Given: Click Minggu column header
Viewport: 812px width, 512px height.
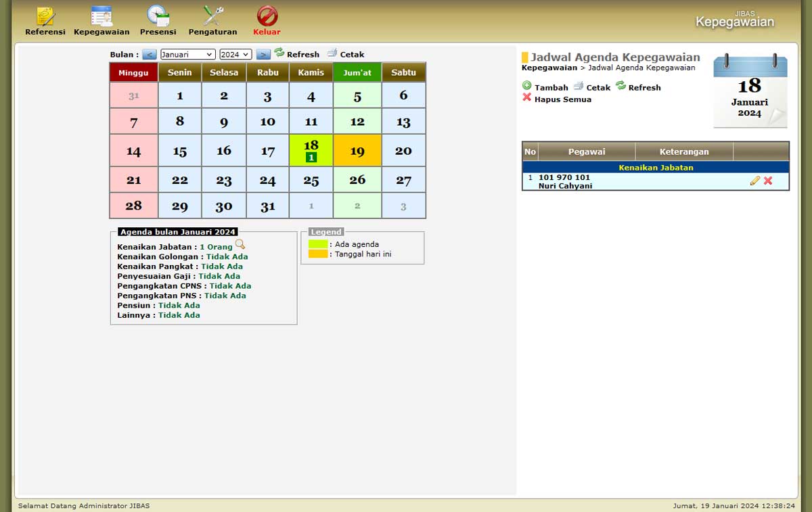Looking at the screenshot, I should (x=134, y=72).
